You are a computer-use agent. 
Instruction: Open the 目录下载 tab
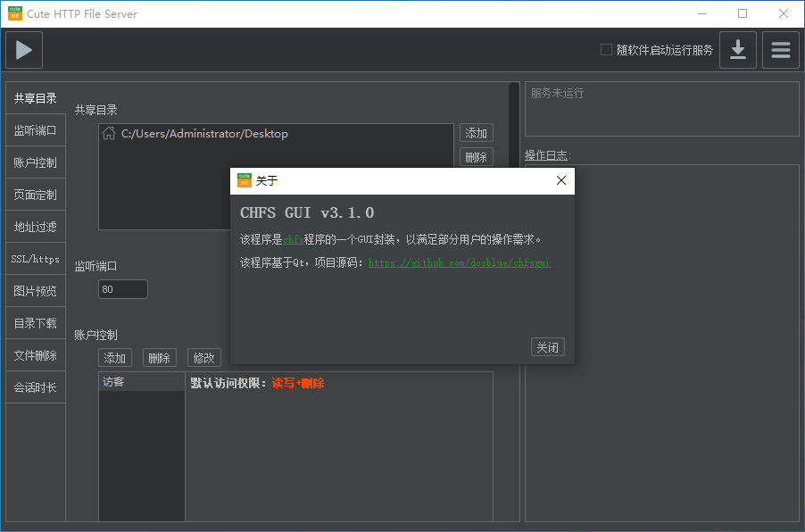pos(36,323)
